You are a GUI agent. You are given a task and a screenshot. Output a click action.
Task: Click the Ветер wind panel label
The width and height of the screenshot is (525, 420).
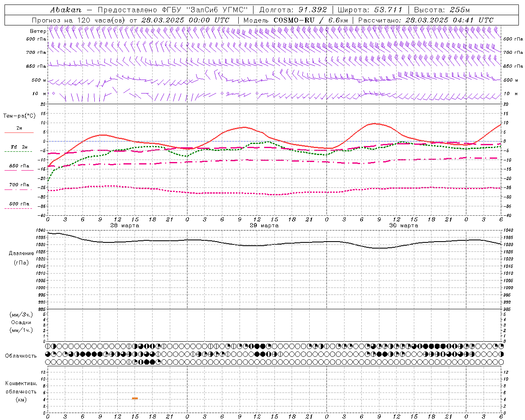pyautogui.click(x=38, y=31)
